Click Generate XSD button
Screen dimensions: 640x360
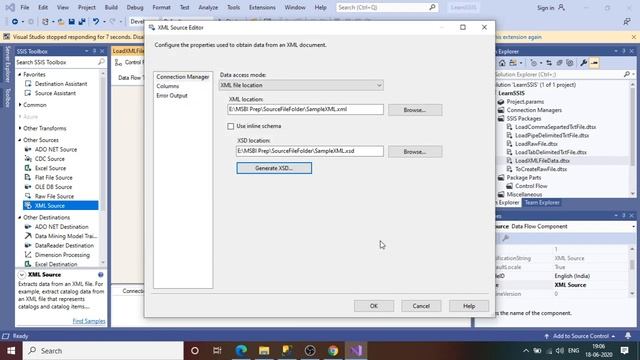(x=274, y=168)
